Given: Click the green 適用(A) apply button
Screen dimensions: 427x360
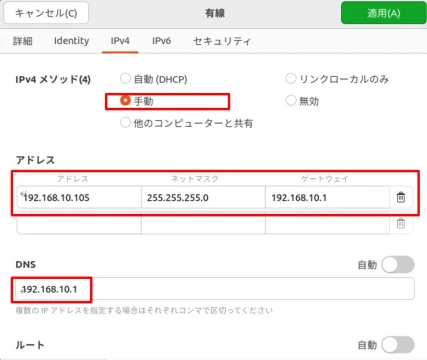Looking at the screenshot, I should pos(383,13).
